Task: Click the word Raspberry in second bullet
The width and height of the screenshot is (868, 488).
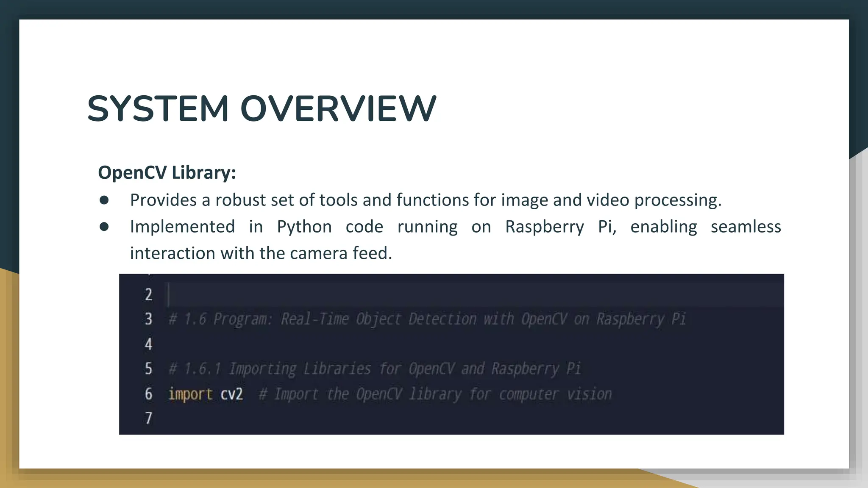Action: tap(545, 227)
